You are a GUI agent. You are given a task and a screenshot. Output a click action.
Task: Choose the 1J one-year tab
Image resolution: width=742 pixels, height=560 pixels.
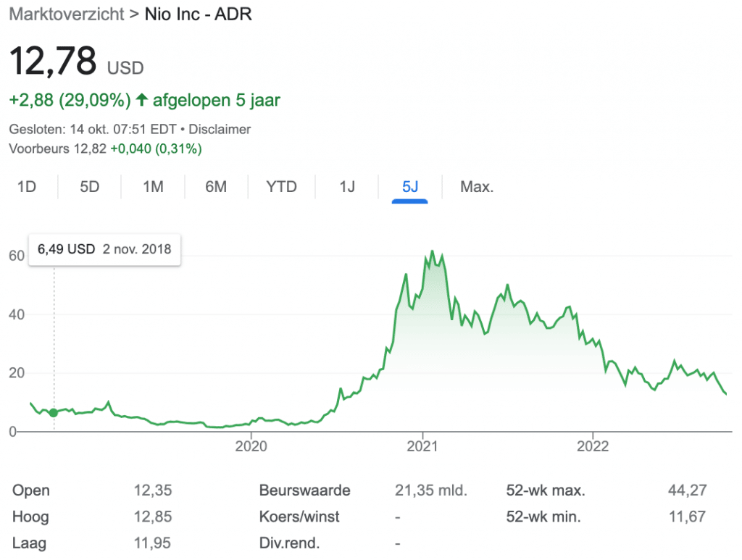click(347, 187)
